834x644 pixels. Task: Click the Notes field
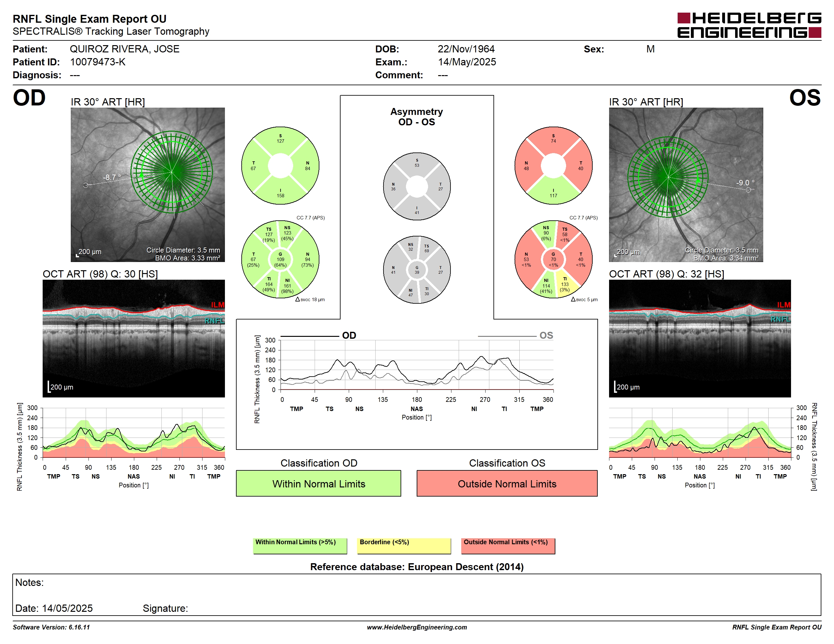pos(417,594)
